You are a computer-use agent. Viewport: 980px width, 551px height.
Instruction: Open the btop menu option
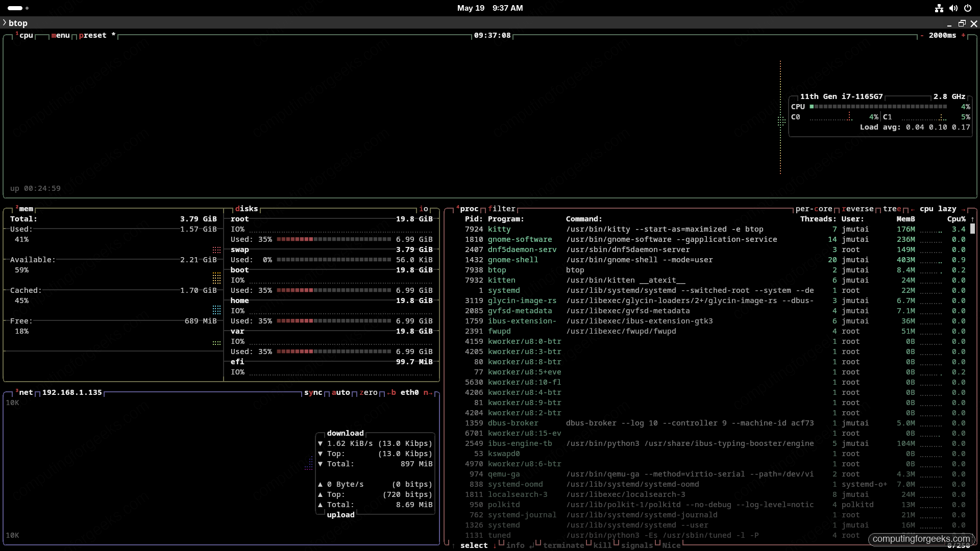pyautogui.click(x=60, y=35)
